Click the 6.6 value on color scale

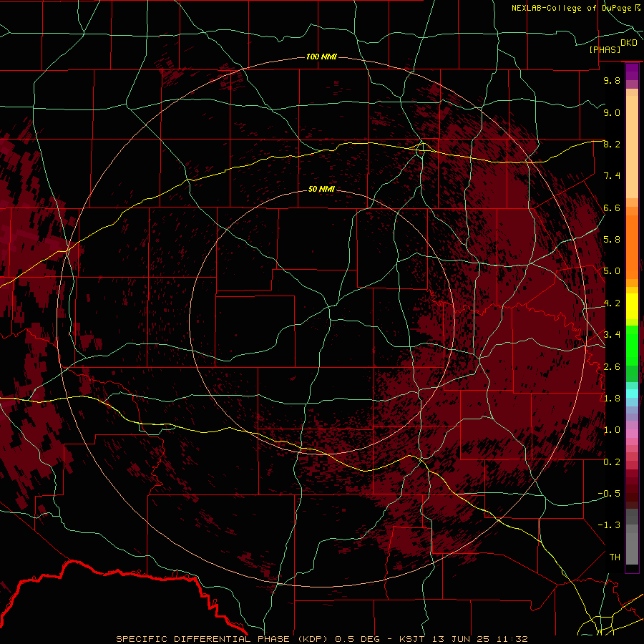[612, 208]
